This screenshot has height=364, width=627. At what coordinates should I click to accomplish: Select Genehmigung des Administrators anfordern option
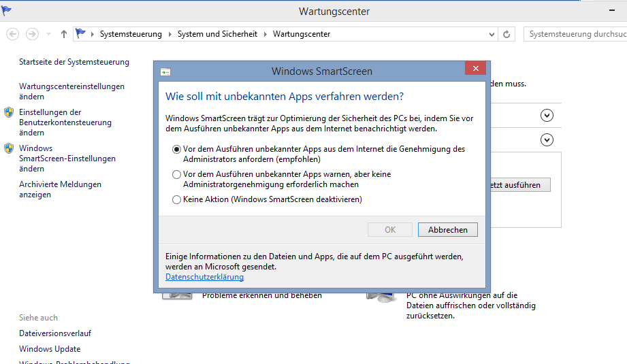click(x=176, y=149)
